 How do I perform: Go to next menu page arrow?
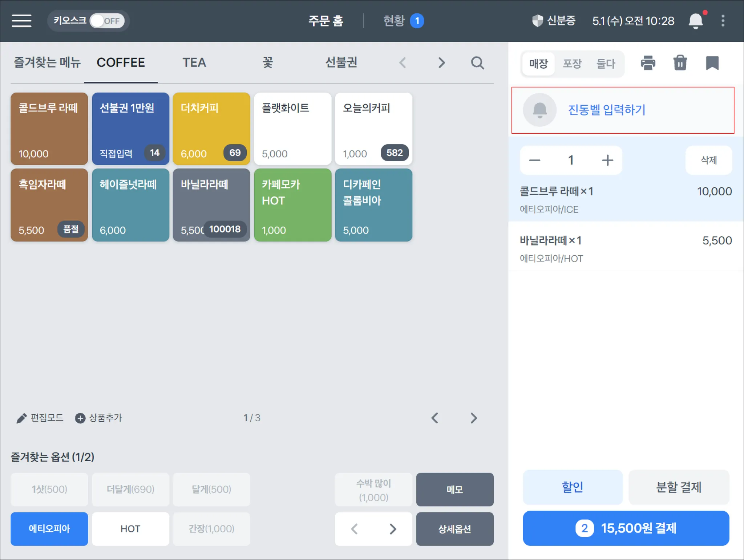click(473, 418)
